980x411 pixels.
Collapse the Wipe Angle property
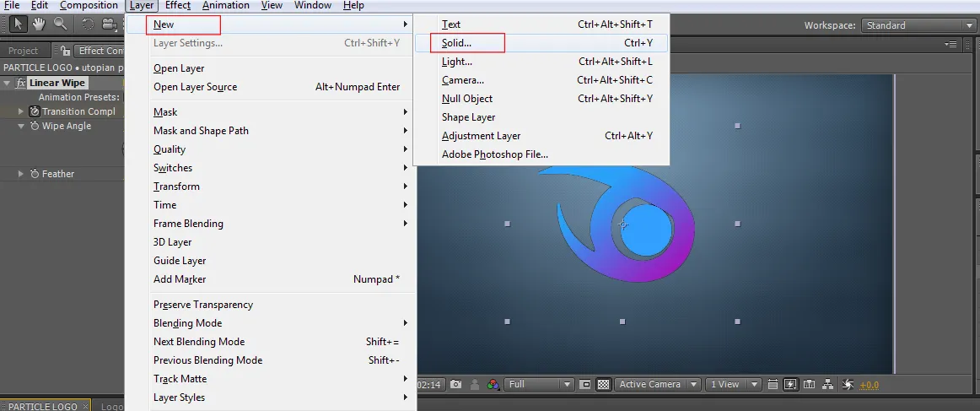[21, 126]
